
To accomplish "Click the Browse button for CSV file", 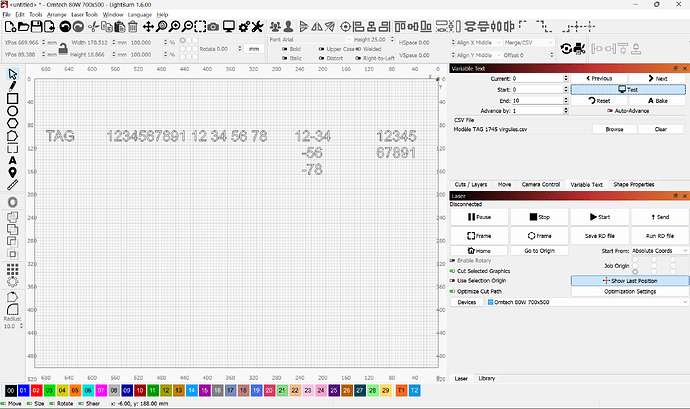I will tap(614, 129).
